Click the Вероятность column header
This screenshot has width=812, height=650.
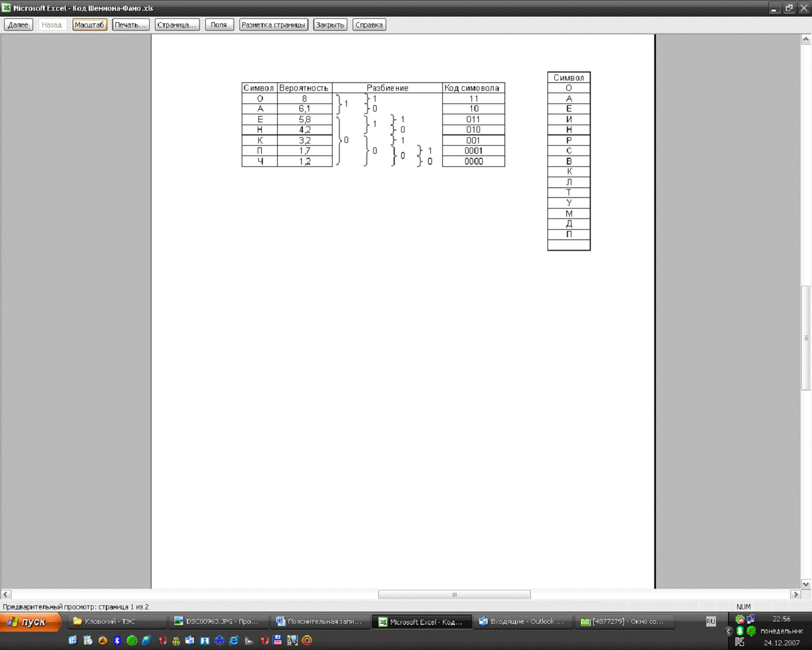pos(305,88)
